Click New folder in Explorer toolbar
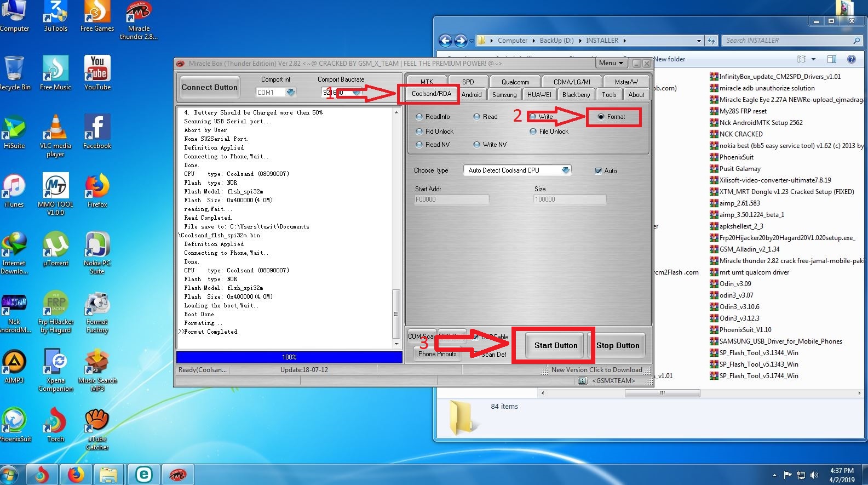This screenshot has height=485, width=868. pyautogui.click(x=669, y=59)
